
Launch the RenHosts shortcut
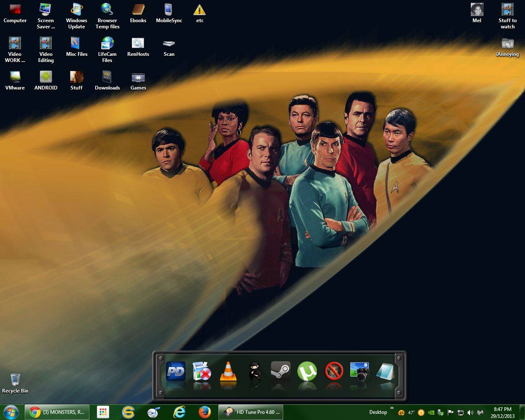pyautogui.click(x=138, y=47)
